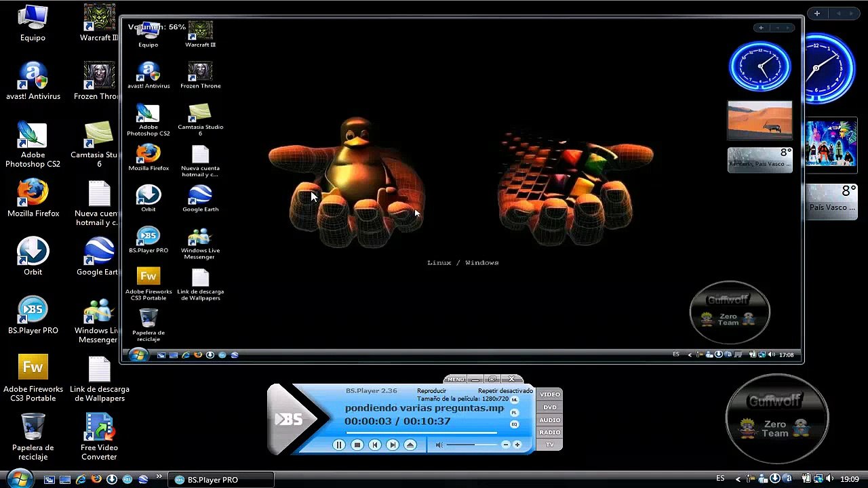The width and height of the screenshot is (868, 488).
Task: Select large Mozilla Firefox desktop icon outside video
Action: point(33,198)
